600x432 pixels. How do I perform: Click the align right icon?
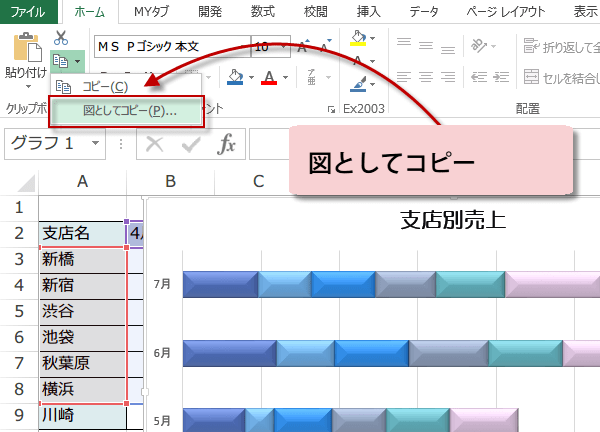point(448,77)
